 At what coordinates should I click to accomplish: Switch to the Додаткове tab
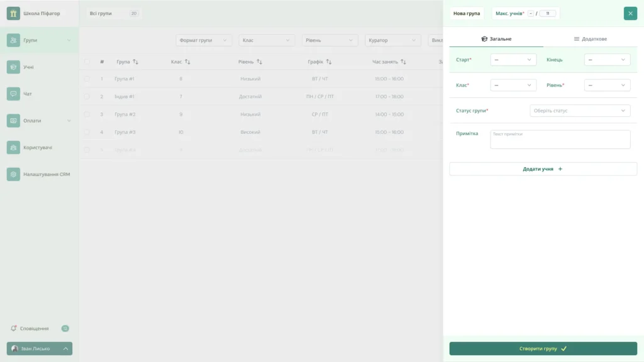[x=590, y=39]
